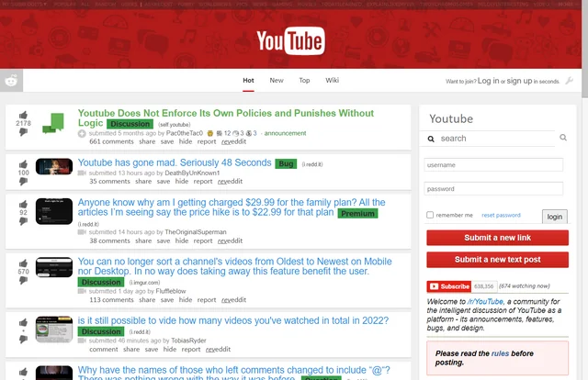Filter by the 'Premium' flair tag
588x380 pixels.
[357, 213]
